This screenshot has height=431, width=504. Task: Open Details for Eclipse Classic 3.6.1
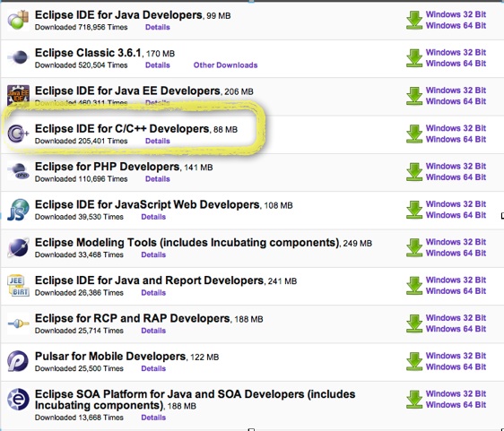(x=158, y=65)
